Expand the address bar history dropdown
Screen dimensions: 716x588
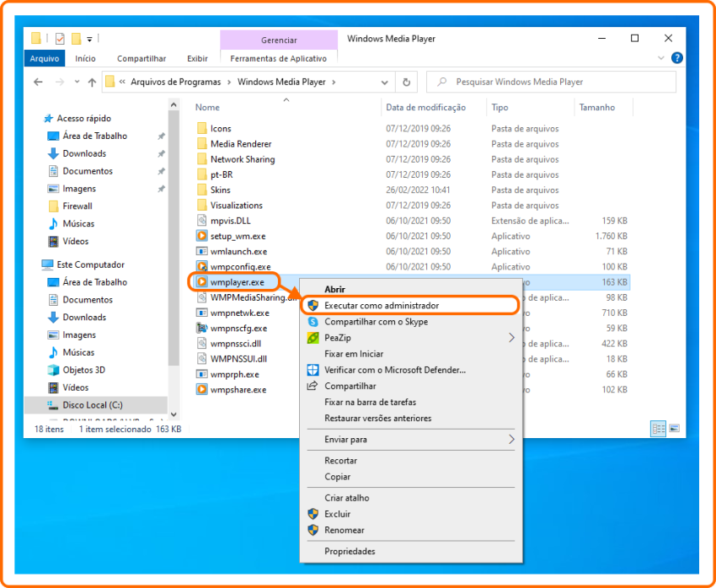click(384, 83)
